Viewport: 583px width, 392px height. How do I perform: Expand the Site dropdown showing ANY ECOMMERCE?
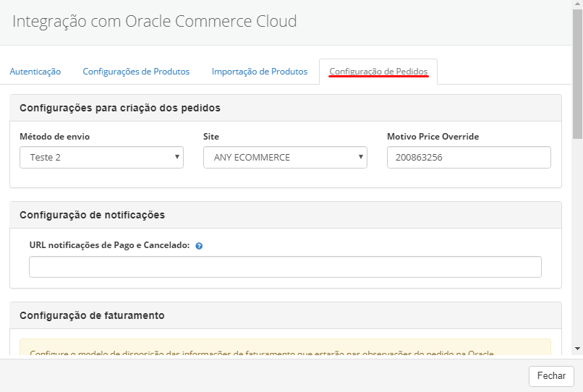(285, 158)
